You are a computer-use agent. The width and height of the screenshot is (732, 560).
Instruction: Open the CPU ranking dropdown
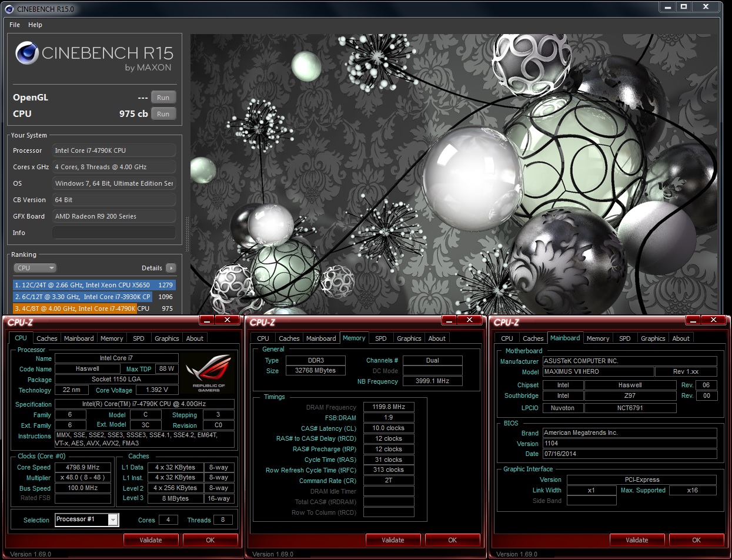pos(35,268)
